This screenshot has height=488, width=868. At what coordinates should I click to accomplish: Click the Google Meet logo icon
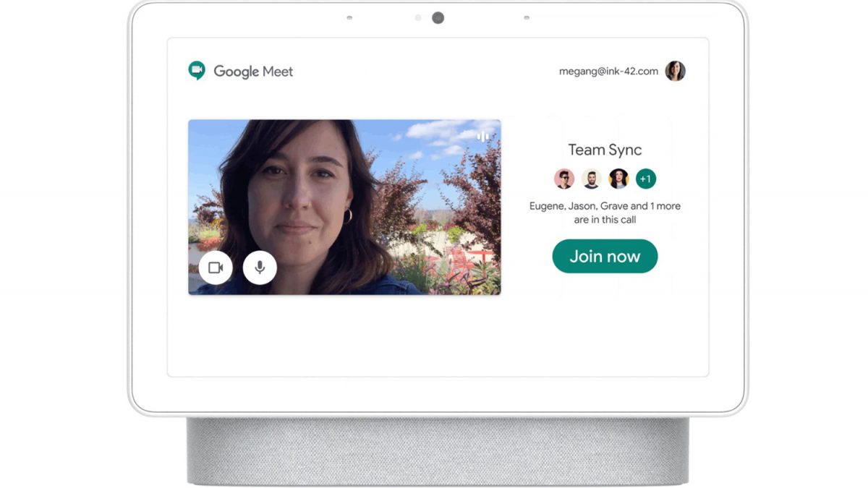point(197,70)
